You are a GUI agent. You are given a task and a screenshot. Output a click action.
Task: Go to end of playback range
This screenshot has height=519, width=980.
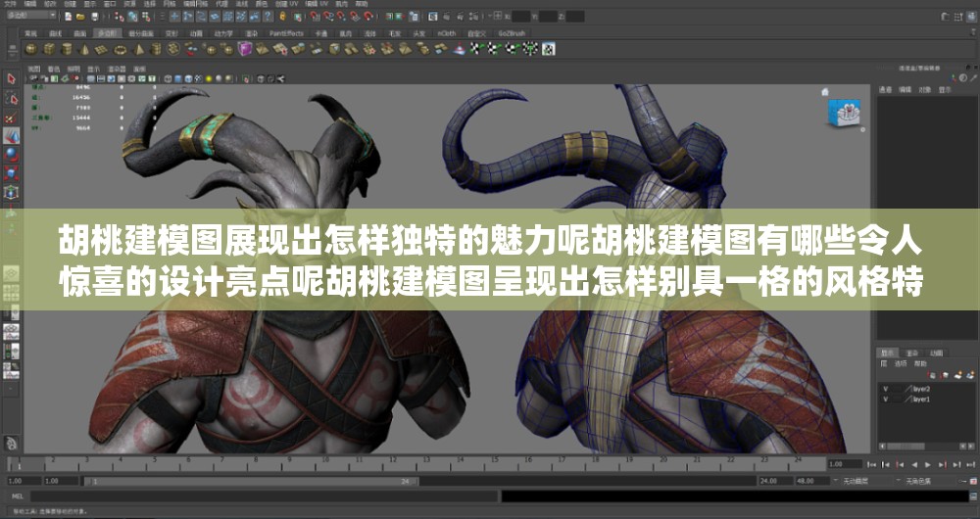(x=970, y=465)
